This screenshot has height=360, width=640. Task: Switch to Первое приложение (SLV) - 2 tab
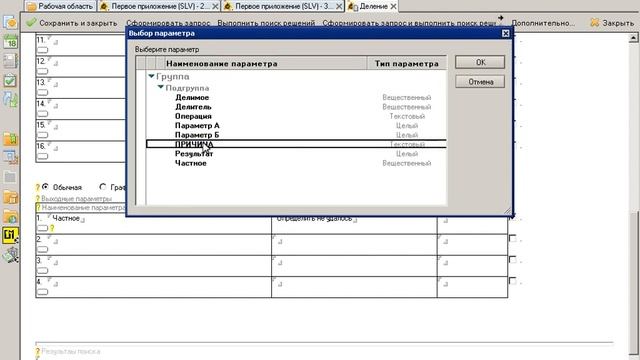[160, 7]
